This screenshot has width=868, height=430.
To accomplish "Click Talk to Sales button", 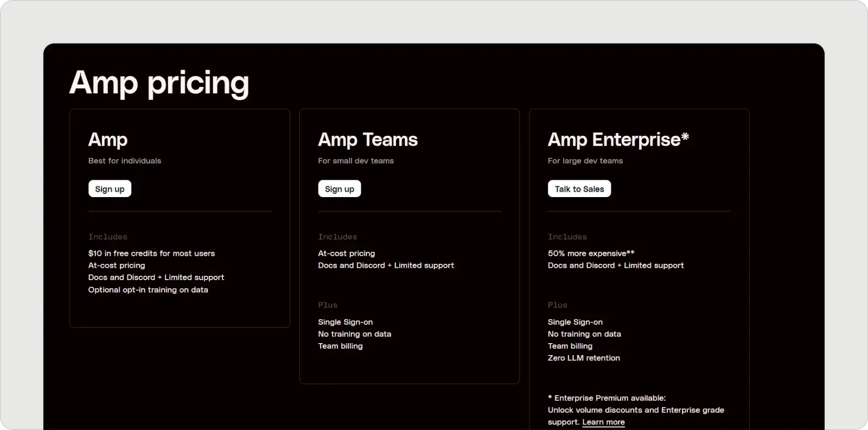I will pos(579,189).
